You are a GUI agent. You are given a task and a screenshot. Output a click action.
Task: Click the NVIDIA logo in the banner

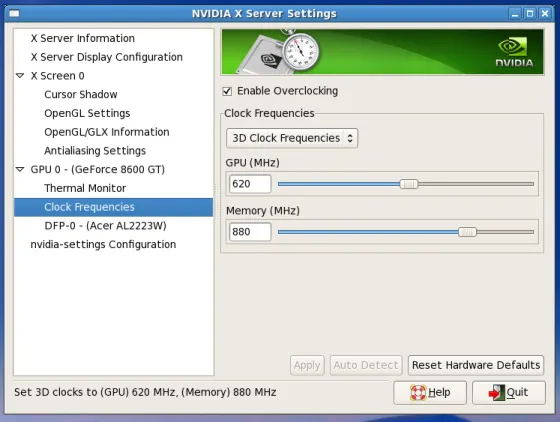click(x=514, y=53)
